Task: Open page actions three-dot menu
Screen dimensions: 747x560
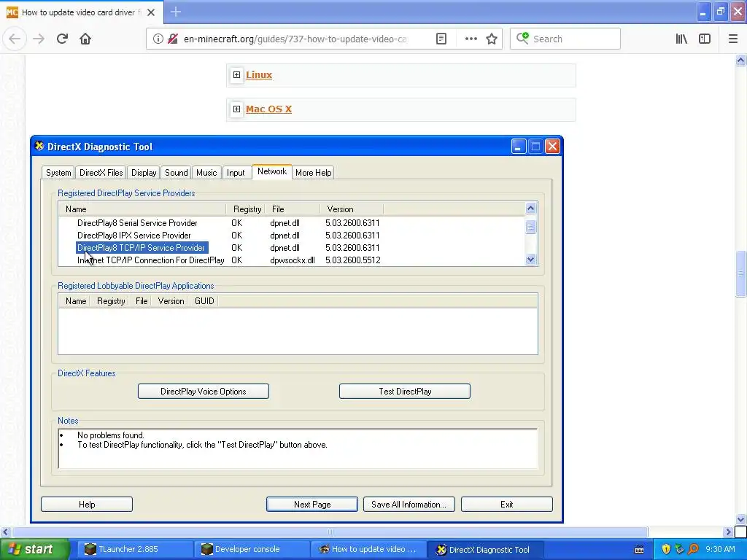Action: (471, 39)
